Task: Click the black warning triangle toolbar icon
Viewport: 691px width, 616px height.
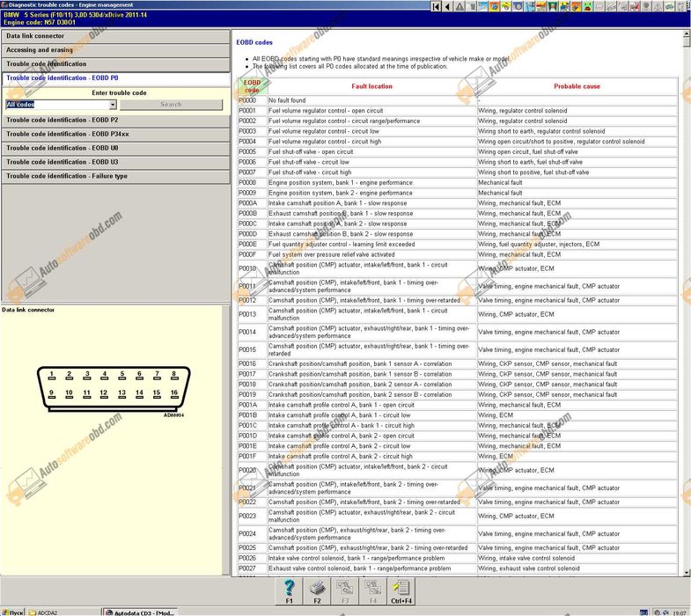Action: [459, 7]
